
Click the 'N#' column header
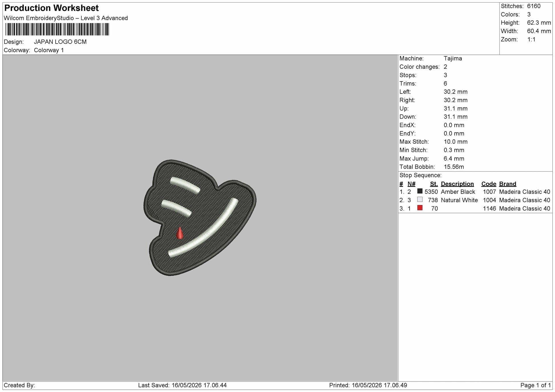pyautogui.click(x=411, y=184)
